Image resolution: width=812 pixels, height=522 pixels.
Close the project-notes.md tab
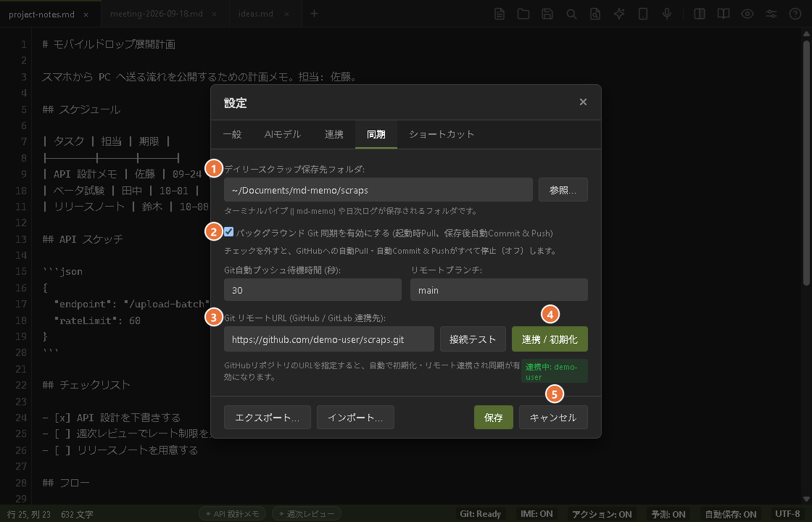86,14
